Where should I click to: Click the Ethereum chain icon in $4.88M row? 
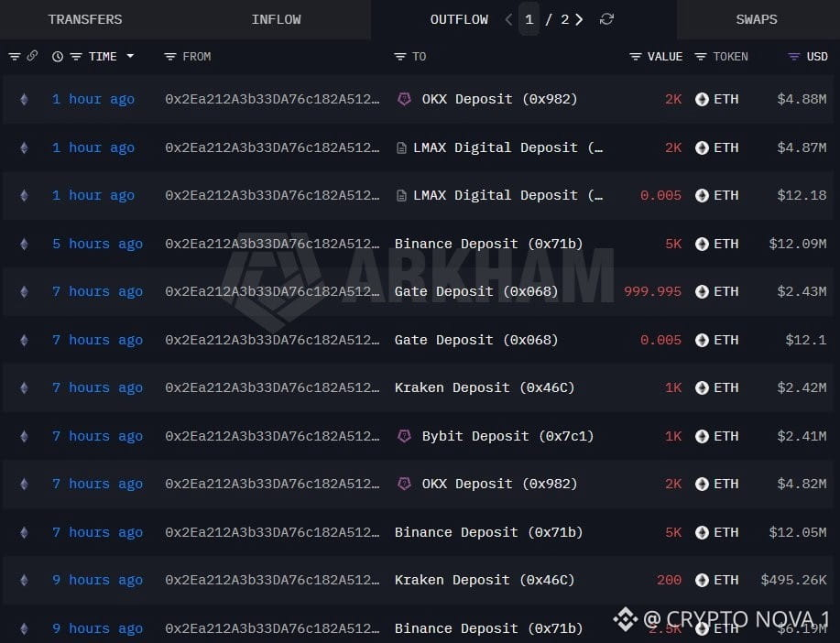(24, 99)
